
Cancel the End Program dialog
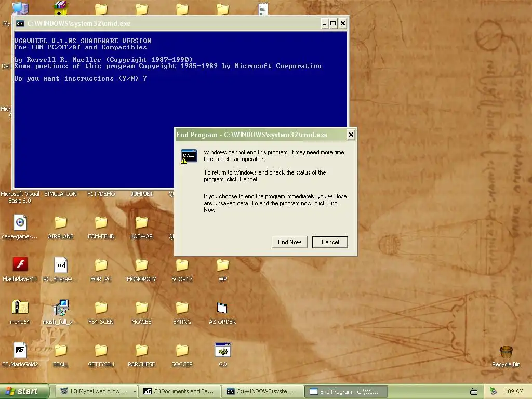coord(330,242)
